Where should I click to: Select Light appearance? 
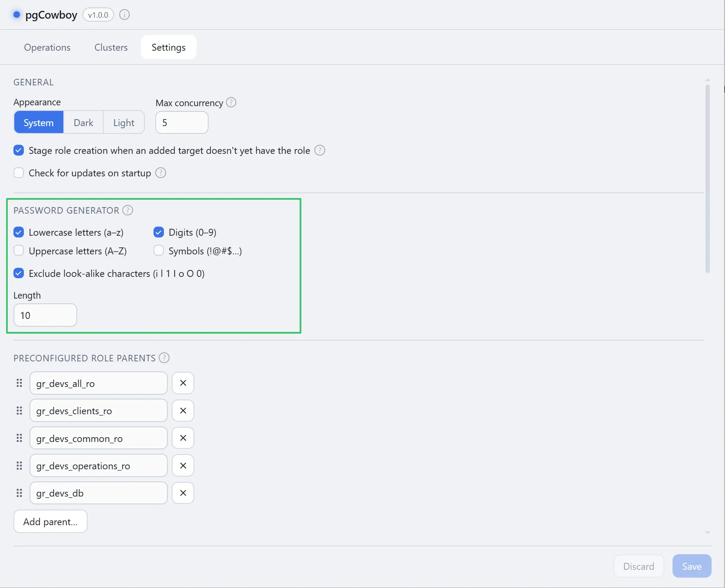pyautogui.click(x=124, y=123)
